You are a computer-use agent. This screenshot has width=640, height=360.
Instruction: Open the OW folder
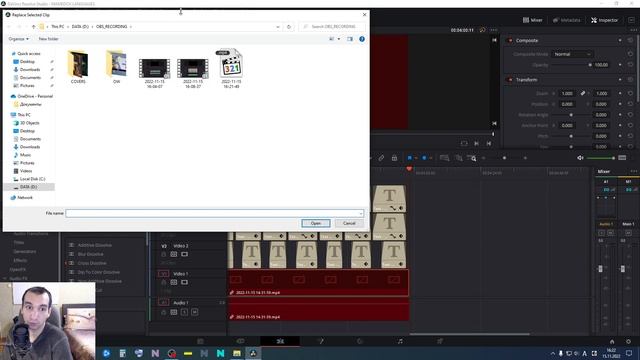116,67
